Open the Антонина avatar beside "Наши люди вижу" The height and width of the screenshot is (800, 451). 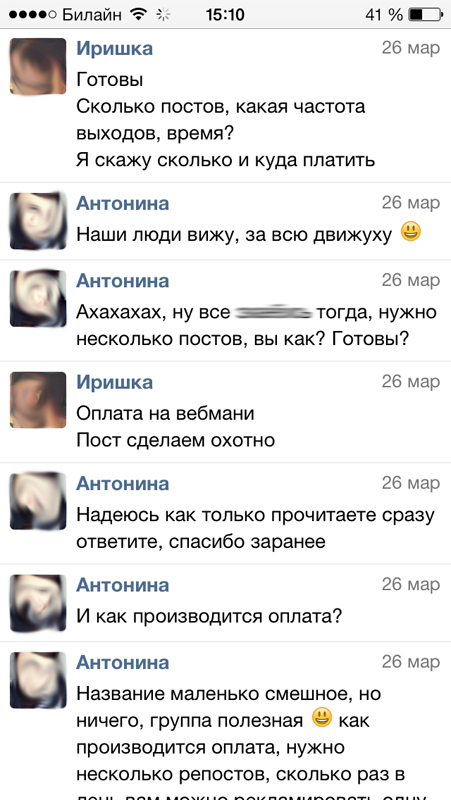[x=38, y=221]
